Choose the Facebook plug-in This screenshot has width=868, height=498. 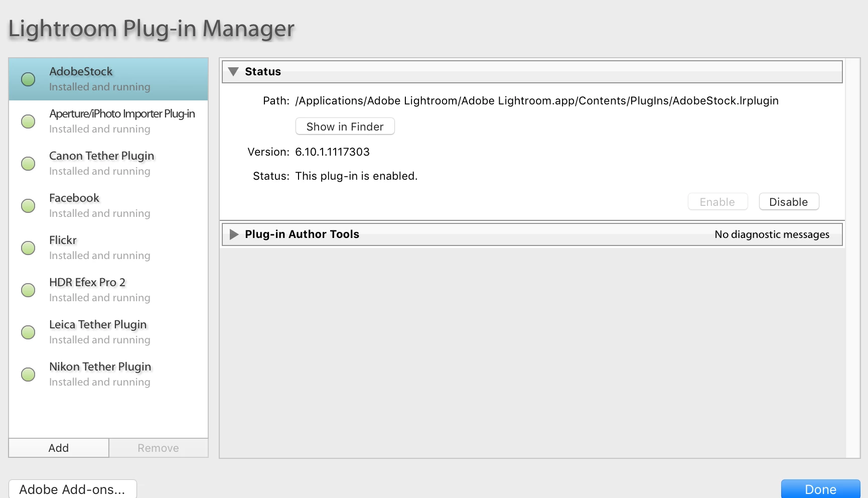point(108,206)
